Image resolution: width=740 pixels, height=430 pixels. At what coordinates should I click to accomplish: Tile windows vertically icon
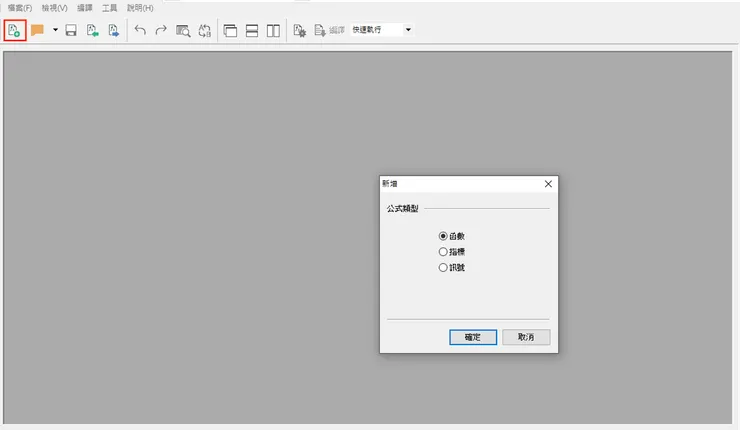tap(273, 31)
